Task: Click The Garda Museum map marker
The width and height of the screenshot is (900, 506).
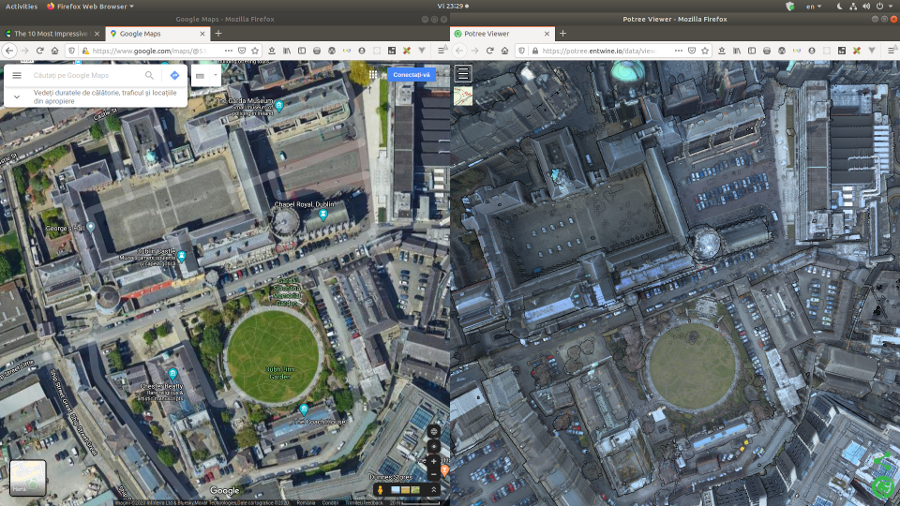Action: [279, 106]
